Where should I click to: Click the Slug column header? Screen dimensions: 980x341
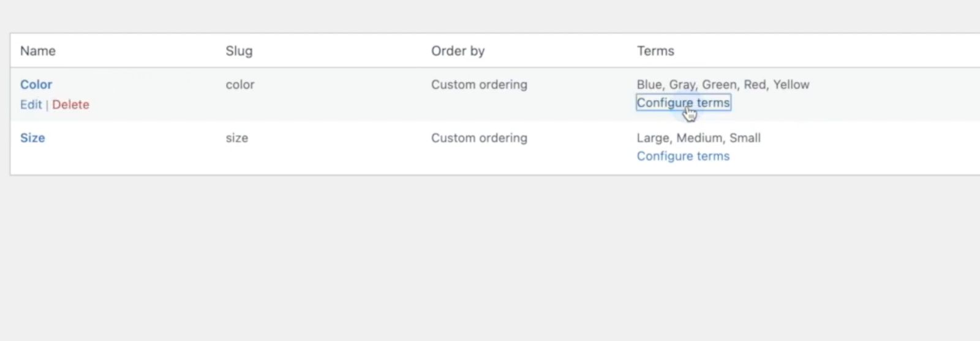click(x=239, y=51)
